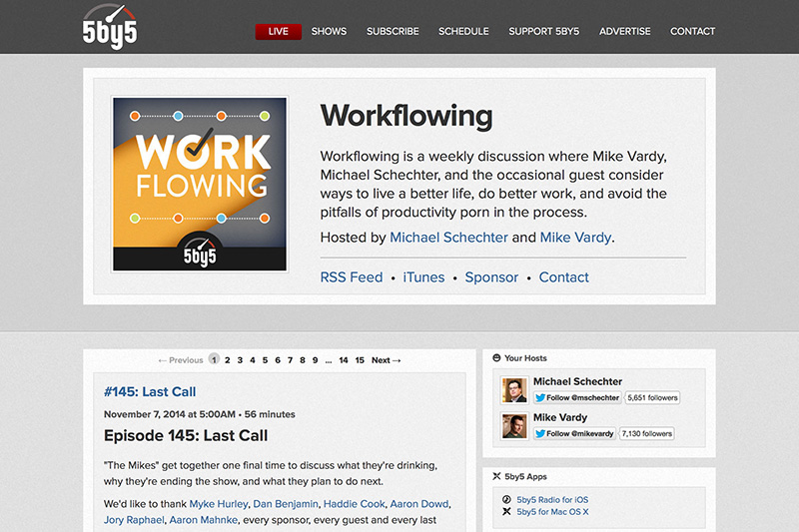The image size is (799, 532).
Task: Go to pagination page 1
Action: click(214, 360)
